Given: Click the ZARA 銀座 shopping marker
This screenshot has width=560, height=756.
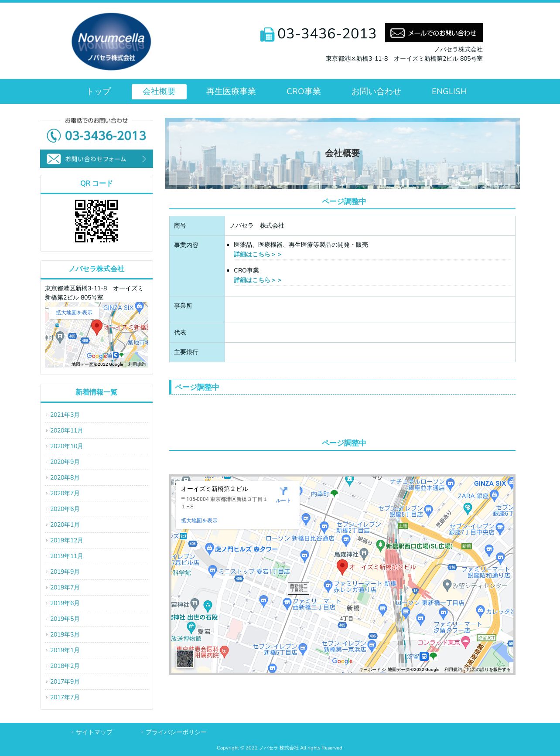Looking at the screenshot, I should click(494, 495).
